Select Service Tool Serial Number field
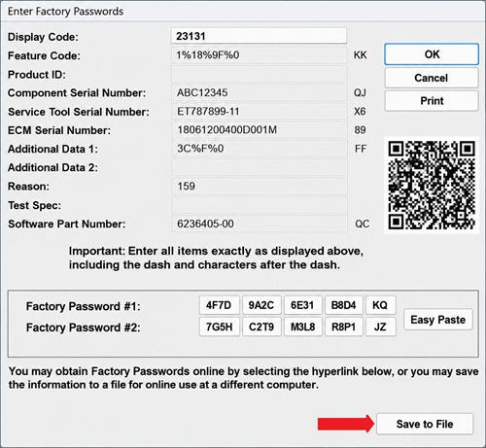 pyautogui.click(x=259, y=112)
